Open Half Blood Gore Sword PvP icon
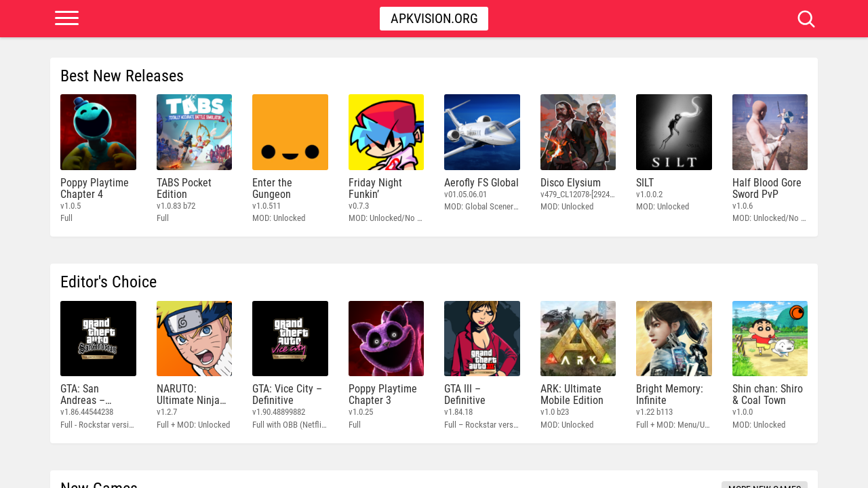868x488 pixels. pos(770,132)
